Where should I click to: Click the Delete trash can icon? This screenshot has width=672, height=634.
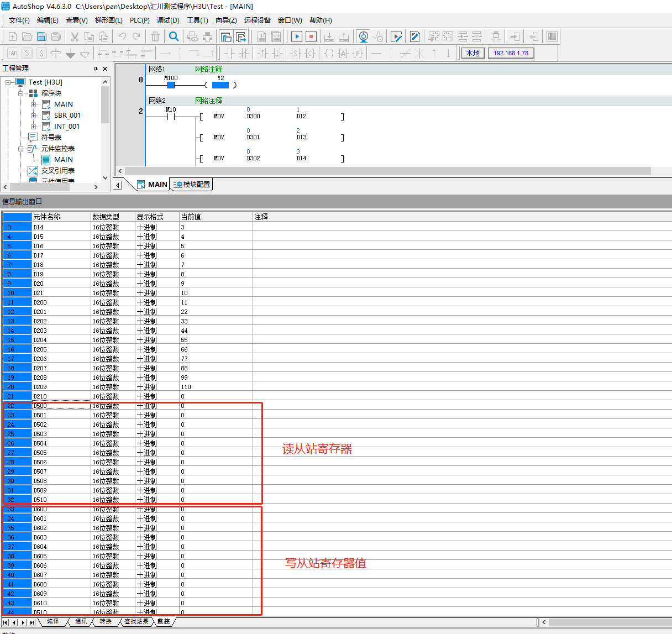point(155,36)
